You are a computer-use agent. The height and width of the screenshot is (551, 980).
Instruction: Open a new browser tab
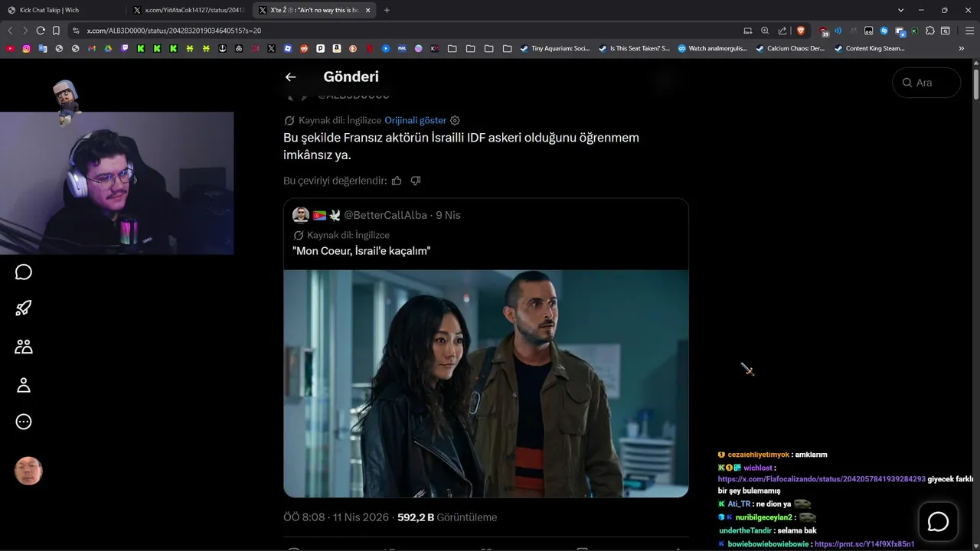pyautogui.click(x=387, y=10)
